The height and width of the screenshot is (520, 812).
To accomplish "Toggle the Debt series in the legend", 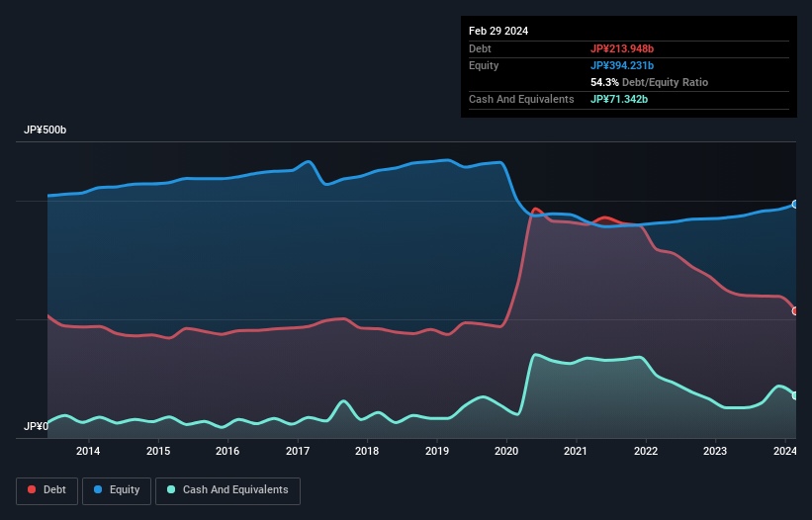I will (46, 489).
